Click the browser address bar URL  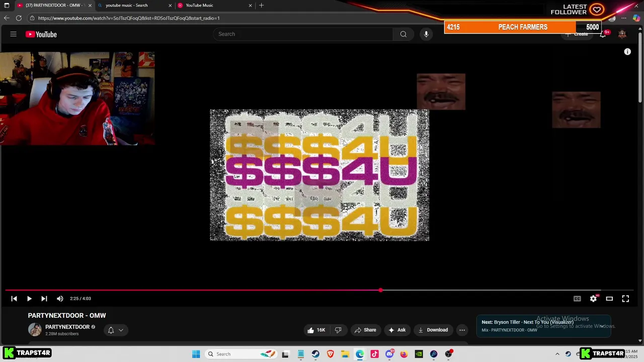pyautogui.click(x=129, y=18)
